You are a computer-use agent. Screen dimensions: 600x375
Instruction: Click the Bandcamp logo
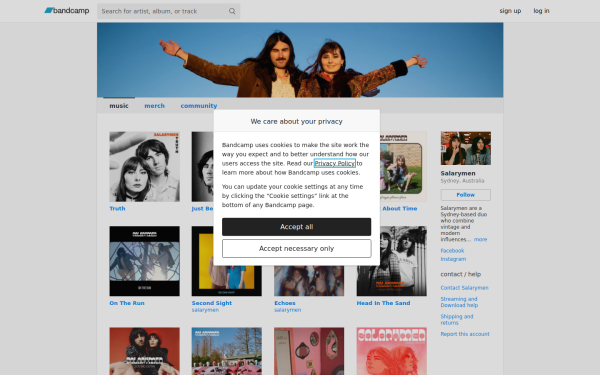(x=67, y=11)
